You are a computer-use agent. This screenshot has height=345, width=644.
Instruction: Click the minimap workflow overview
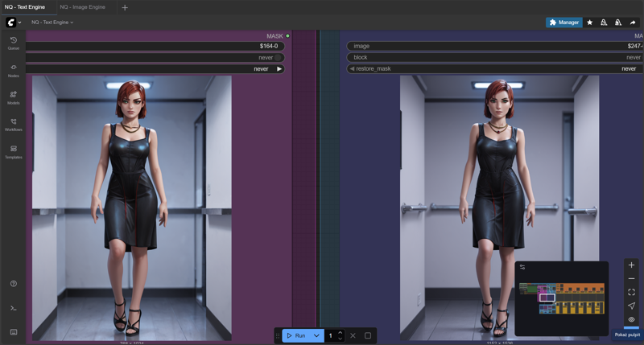point(561,298)
